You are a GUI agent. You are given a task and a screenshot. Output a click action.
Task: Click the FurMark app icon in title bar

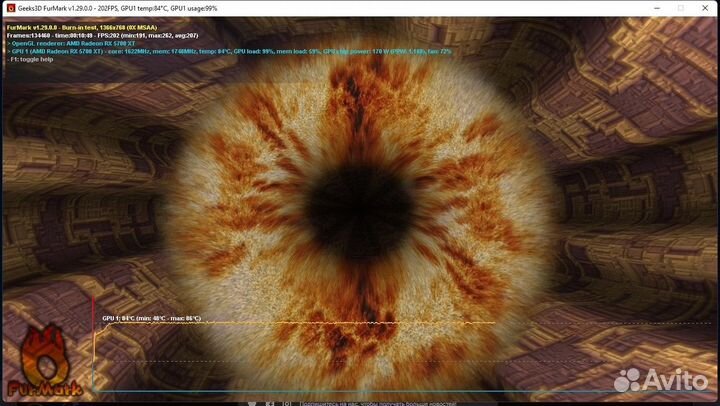pos(10,7)
